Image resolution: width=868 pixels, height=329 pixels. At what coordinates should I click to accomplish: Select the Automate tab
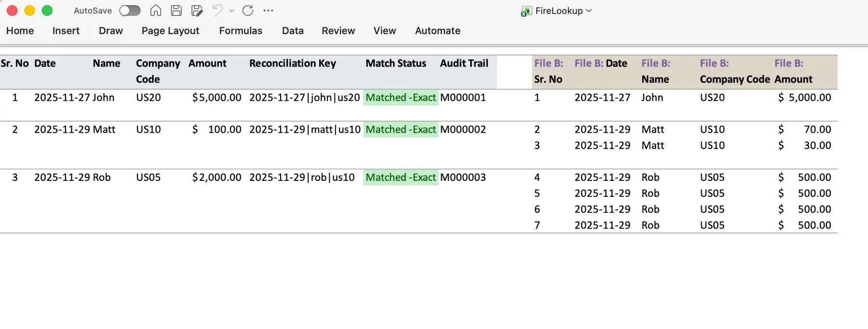click(437, 31)
